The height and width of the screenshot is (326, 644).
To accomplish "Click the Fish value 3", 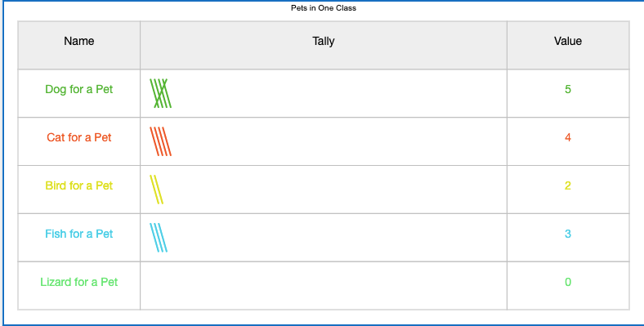I will pos(568,234).
